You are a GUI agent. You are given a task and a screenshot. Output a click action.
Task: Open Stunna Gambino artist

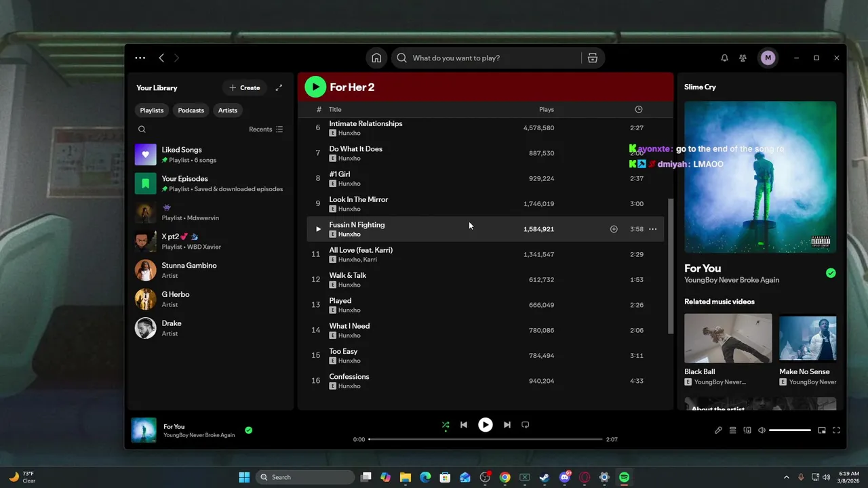(x=211, y=270)
